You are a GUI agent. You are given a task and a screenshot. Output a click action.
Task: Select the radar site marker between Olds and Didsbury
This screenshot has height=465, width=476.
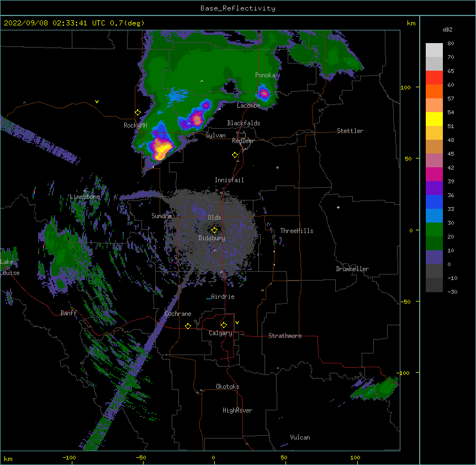tap(214, 230)
